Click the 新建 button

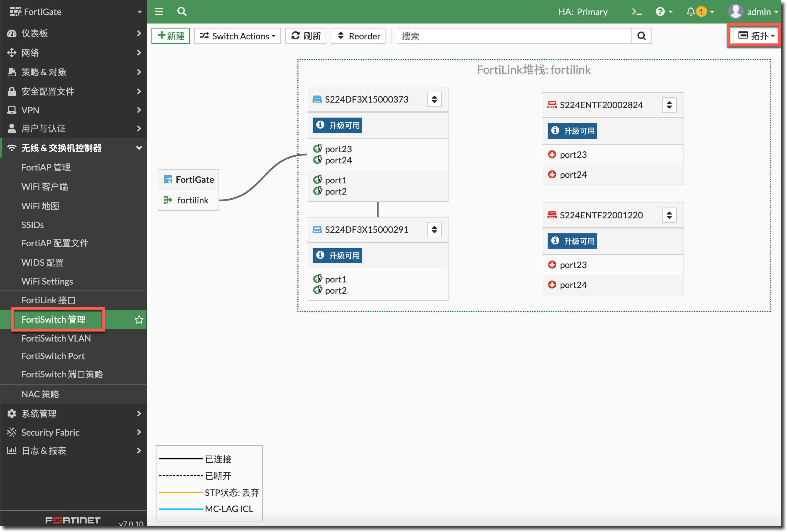[171, 36]
